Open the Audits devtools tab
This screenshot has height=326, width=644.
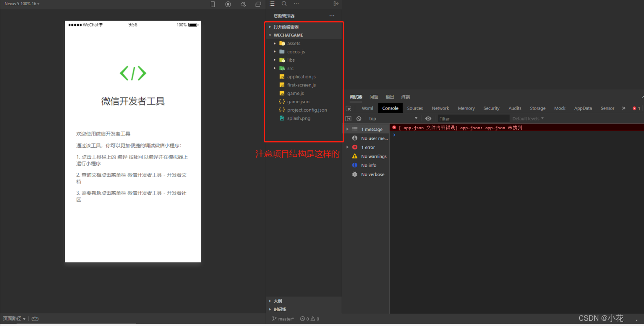[x=515, y=108]
